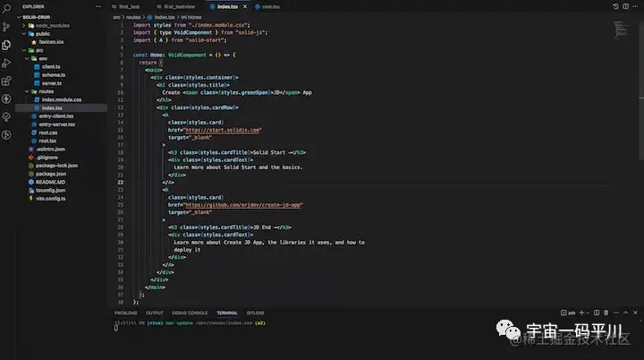
Task: Open the new terminal profile dropdown arrow
Action: tap(588, 313)
